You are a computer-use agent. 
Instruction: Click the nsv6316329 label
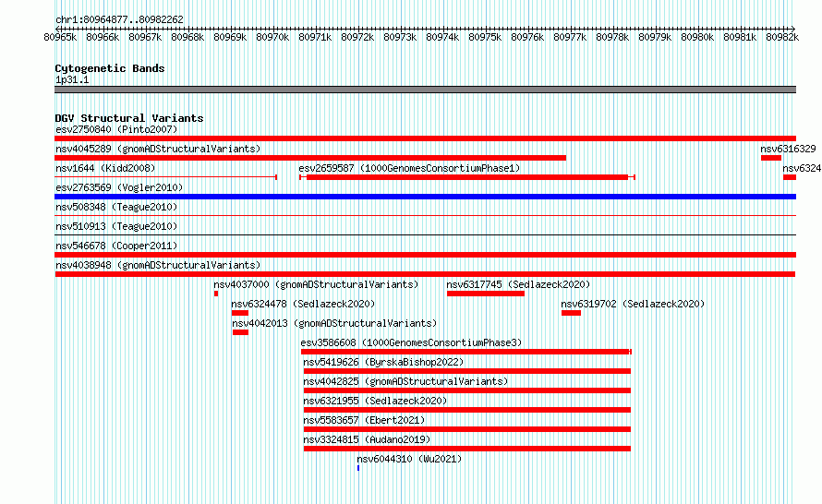(x=788, y=149)
